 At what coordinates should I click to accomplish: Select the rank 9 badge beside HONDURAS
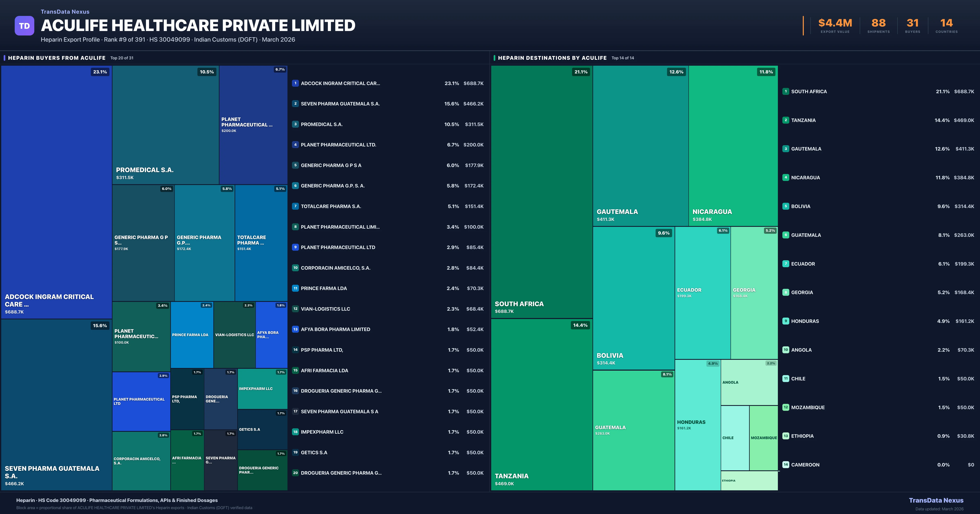pyautogui.click(x=786, y=321)
